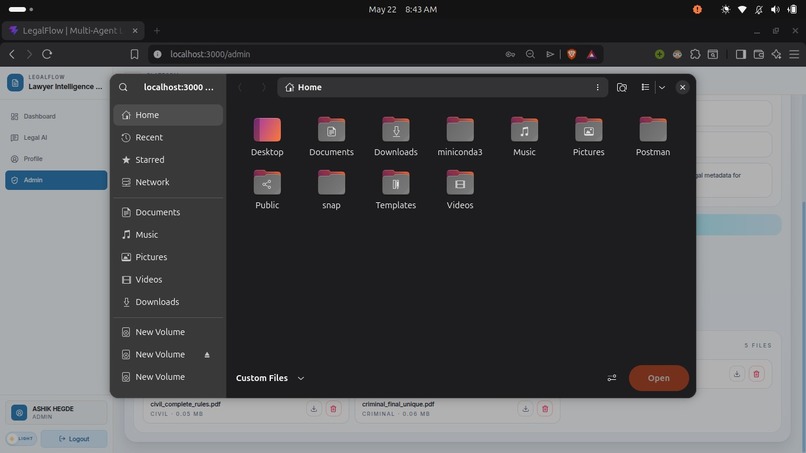Open the clock showing May 22 8:43 AM

click(402, 9)
